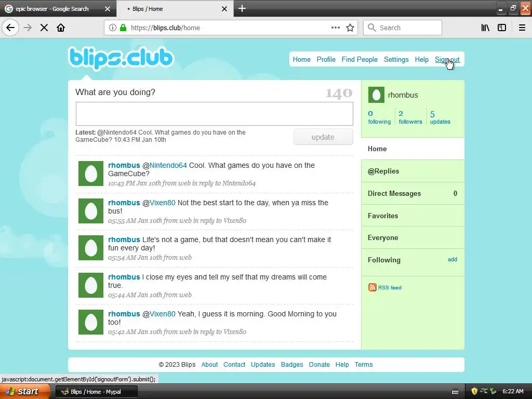
Task: Open the Library toolbar icon
Action: pyautogui.click(x=486, y=28)
